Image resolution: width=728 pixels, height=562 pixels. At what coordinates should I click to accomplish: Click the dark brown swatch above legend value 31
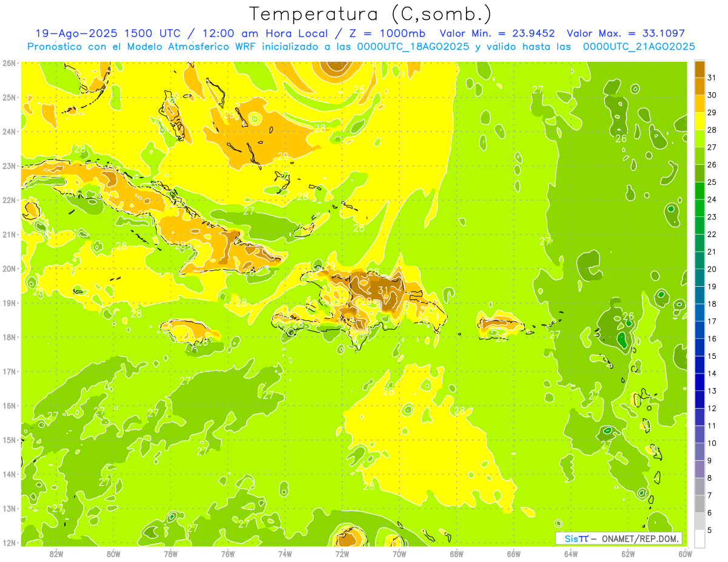[699, 69]
